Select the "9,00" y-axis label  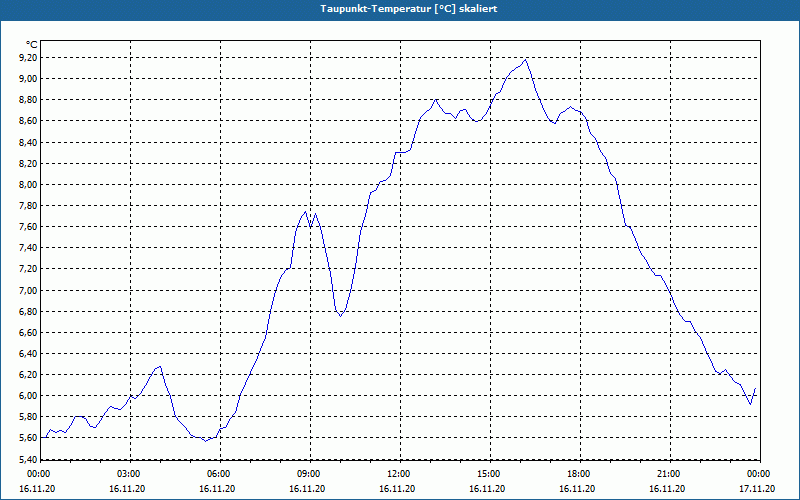point(29,79)
